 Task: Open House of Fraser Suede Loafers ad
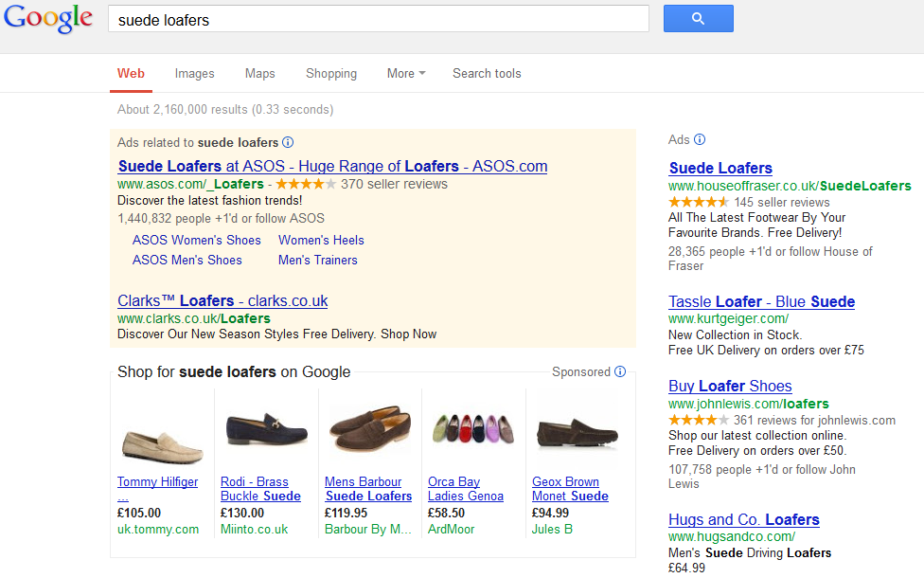[x=720, y=168]
